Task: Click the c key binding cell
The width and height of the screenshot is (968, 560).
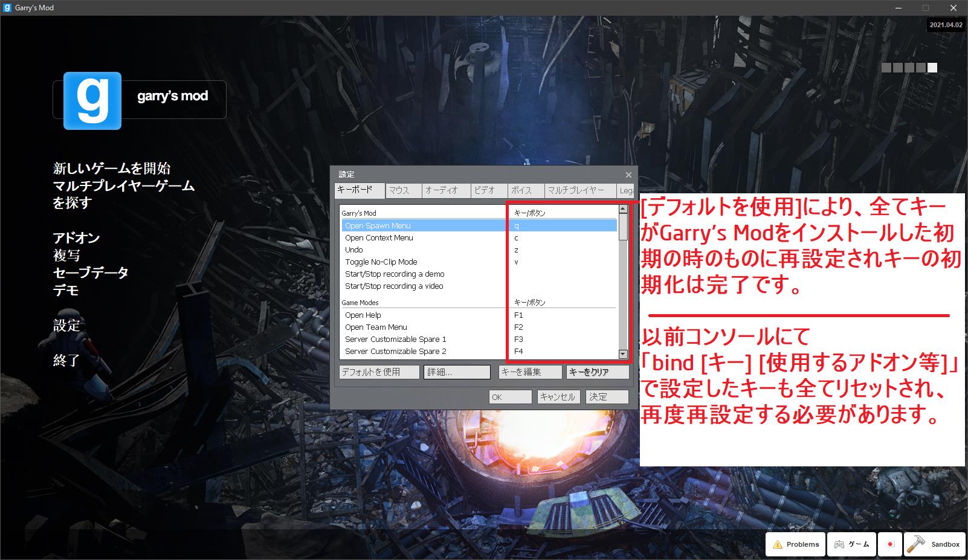Action: 516,238
